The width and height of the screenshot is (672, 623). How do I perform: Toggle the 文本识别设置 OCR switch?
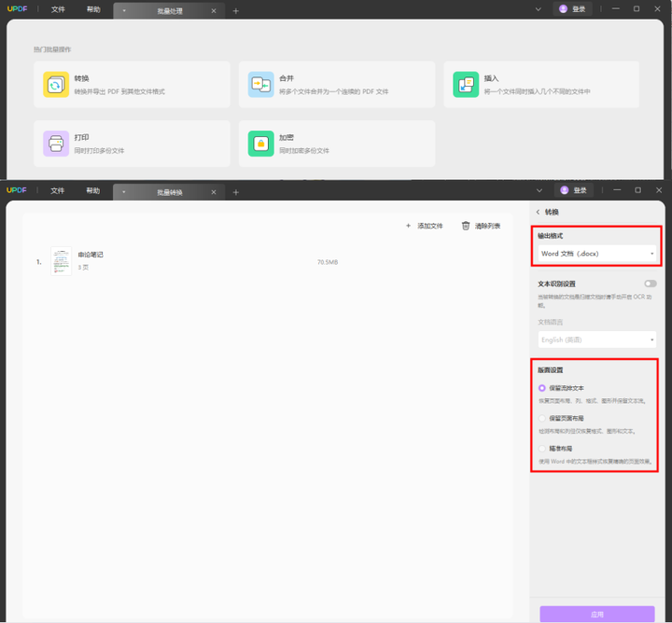click(651, 284)
